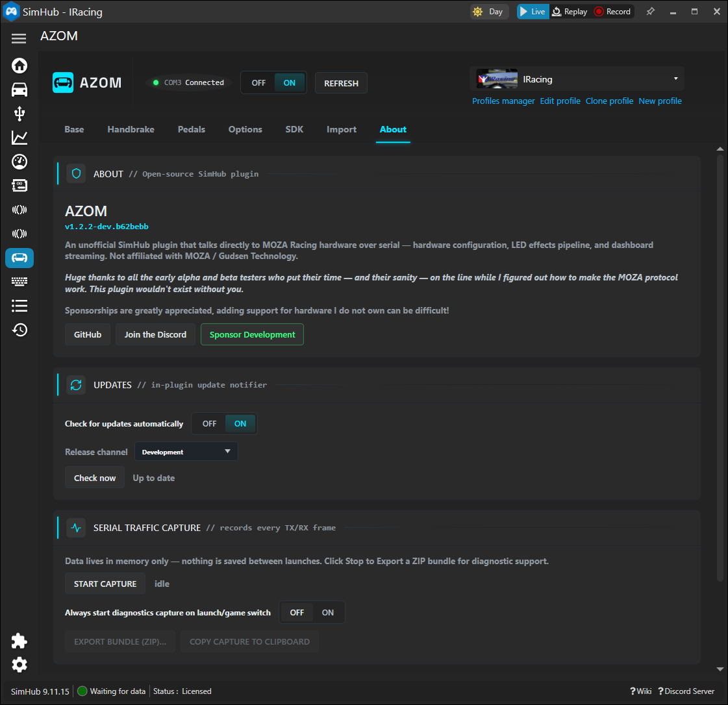The image size is (728, 705).
Task: Switch to the Pedals tab
Action: click(x=192, y=129)
